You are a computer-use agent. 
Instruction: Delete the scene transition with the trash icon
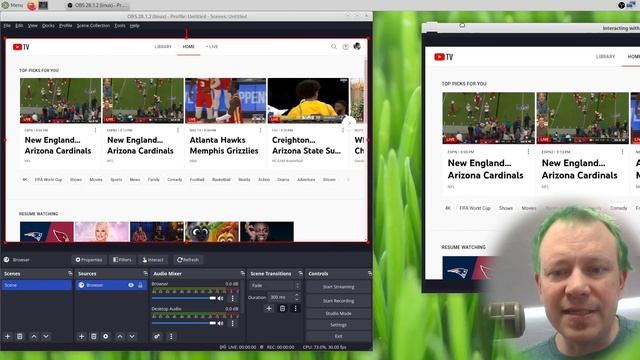pyautogui.click(x=282, y=308)
